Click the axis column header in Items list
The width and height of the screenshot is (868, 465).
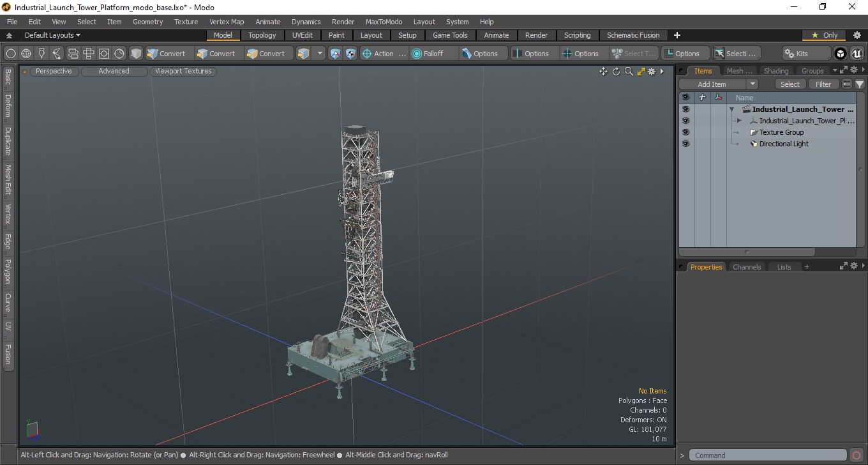[719, 98]
